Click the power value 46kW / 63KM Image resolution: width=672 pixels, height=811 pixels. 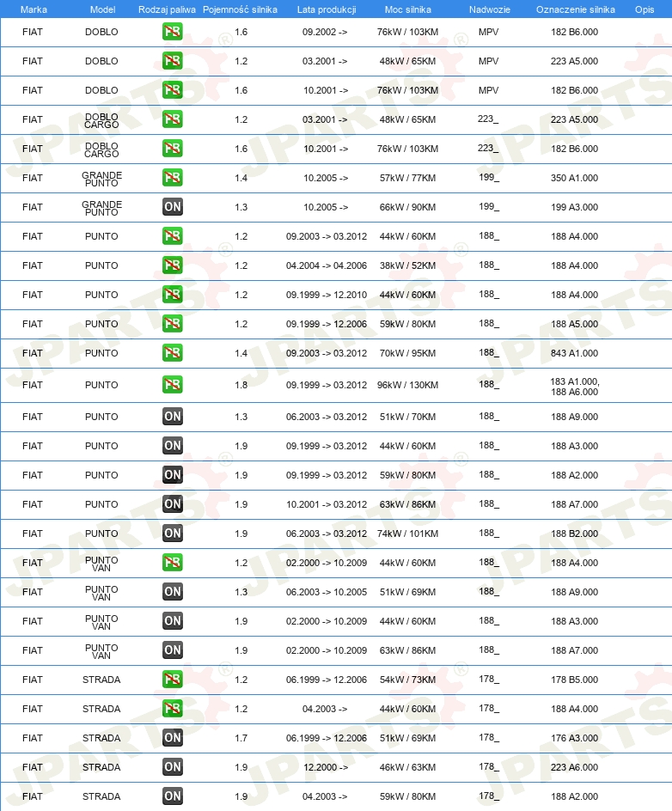[407, 767]
